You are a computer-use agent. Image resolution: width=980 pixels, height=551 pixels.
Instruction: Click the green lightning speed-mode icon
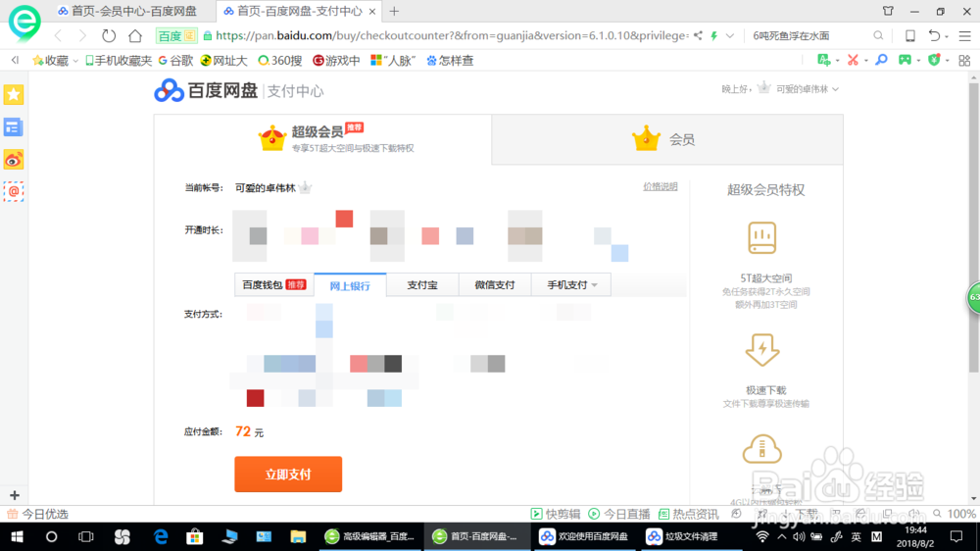click(x=713, y=35)
